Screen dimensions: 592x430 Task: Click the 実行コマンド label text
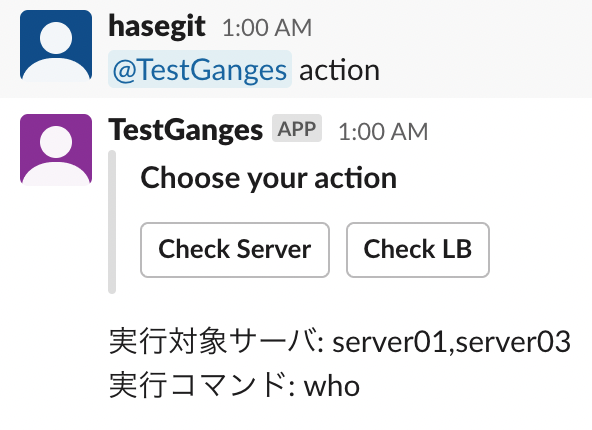click(197, 385)
